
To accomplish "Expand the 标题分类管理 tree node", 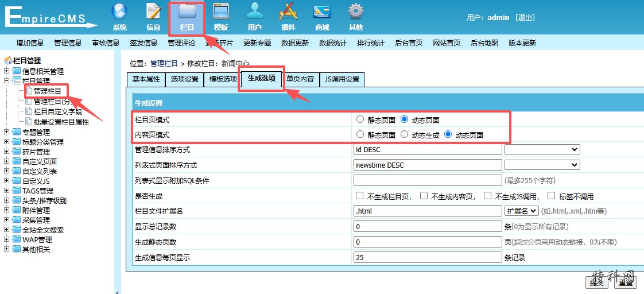I will (6, 142).
